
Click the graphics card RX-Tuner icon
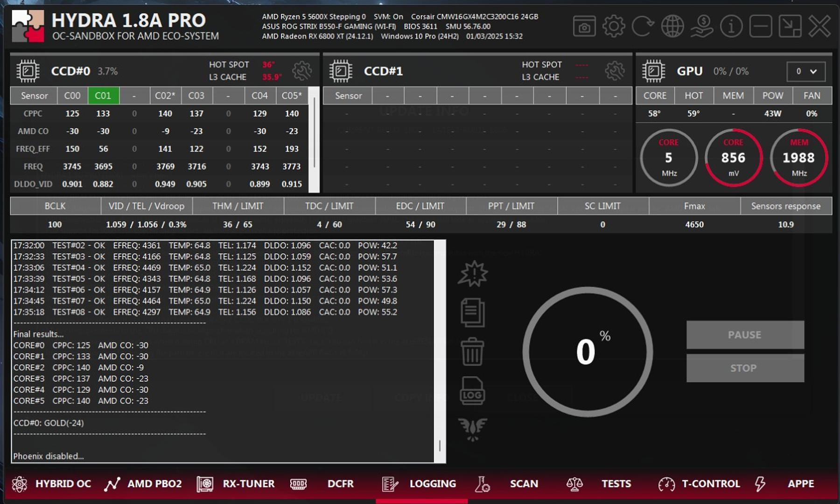(205, 484)
